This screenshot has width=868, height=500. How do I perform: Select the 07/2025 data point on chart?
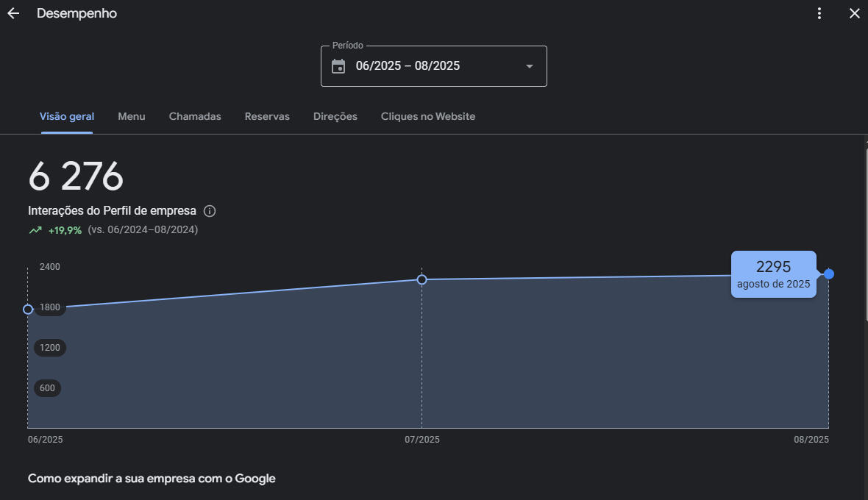(x=422, y=279)
